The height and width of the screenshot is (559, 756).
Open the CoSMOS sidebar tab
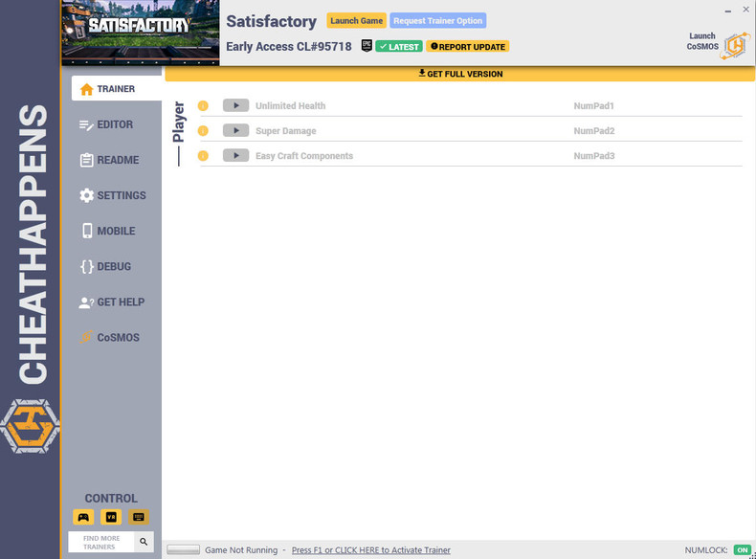point(109,338)
